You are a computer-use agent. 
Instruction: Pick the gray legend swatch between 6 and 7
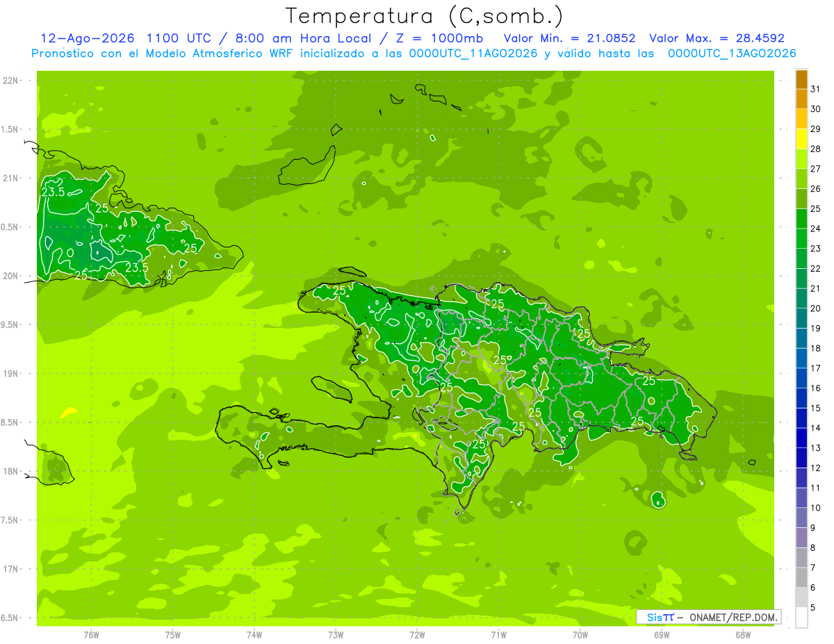click(801, 577)
